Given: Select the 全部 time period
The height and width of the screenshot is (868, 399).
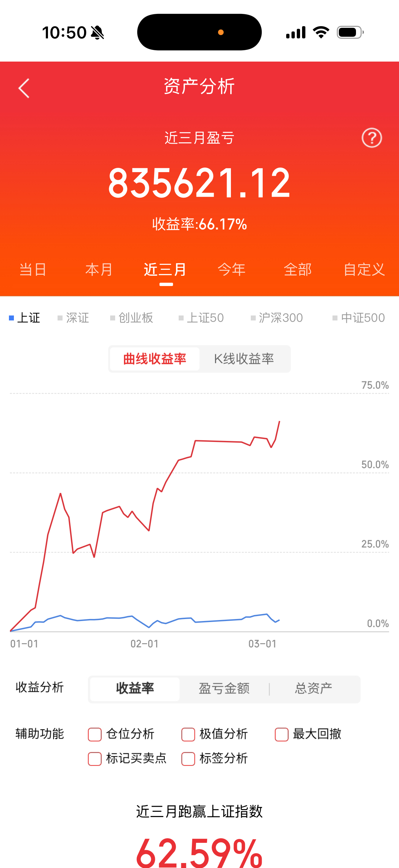Looking at the screenshot, I should pos(298,269).
